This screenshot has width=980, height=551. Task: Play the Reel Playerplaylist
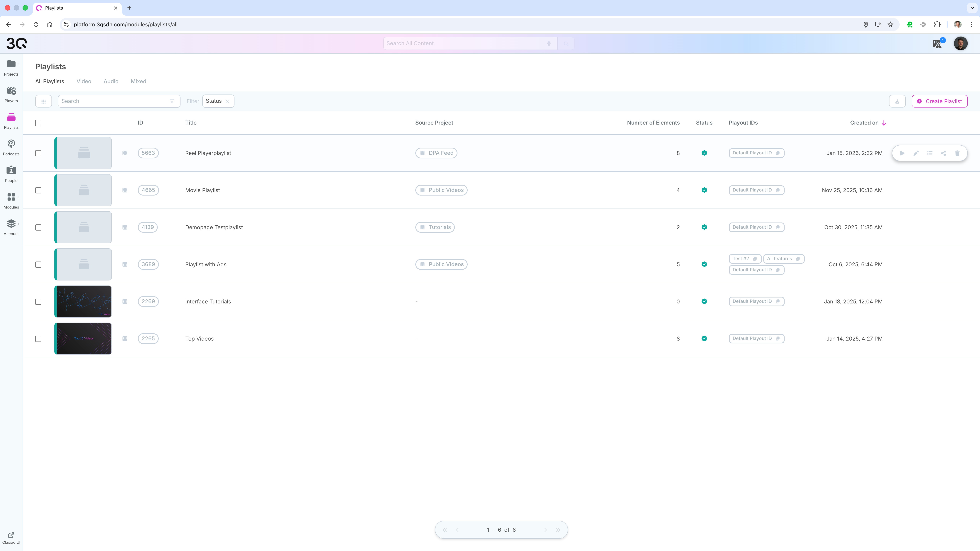point(902,153)
